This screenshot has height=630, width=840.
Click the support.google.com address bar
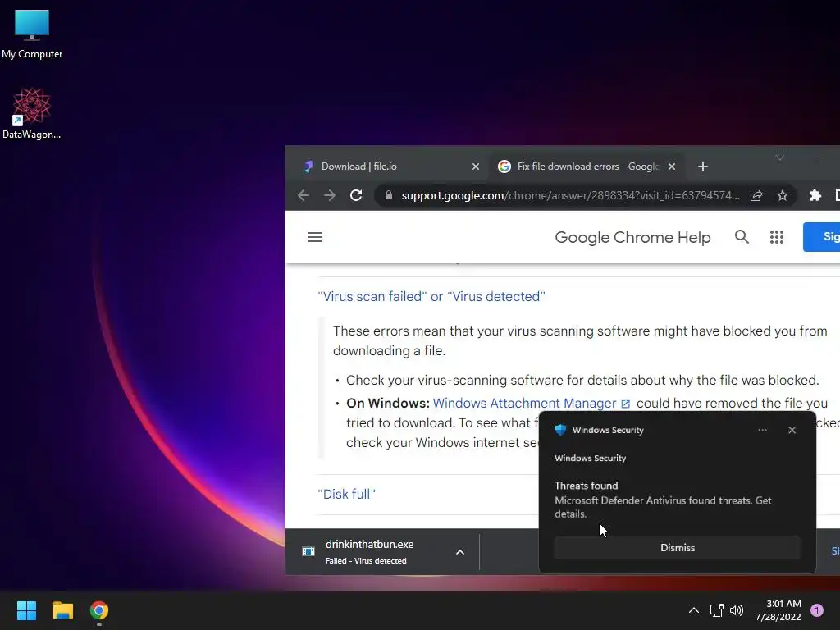pyautogui.click(x=570, y=195)
